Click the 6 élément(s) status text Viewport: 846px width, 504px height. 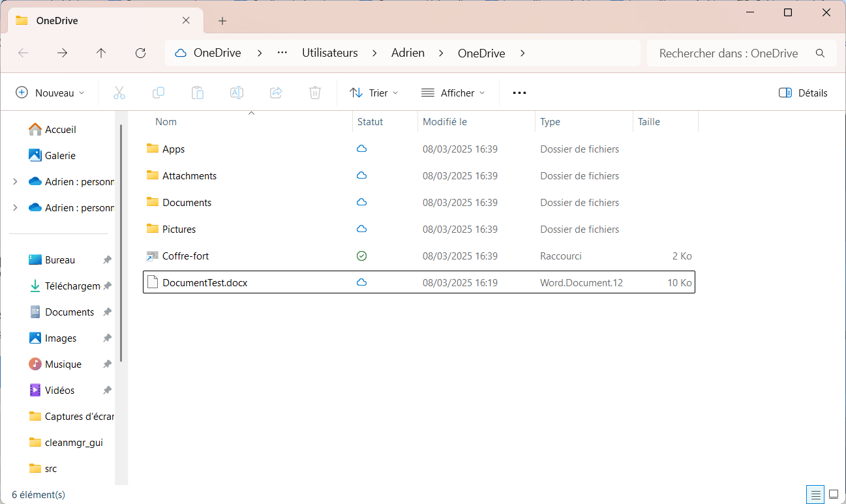pos(38,494)
